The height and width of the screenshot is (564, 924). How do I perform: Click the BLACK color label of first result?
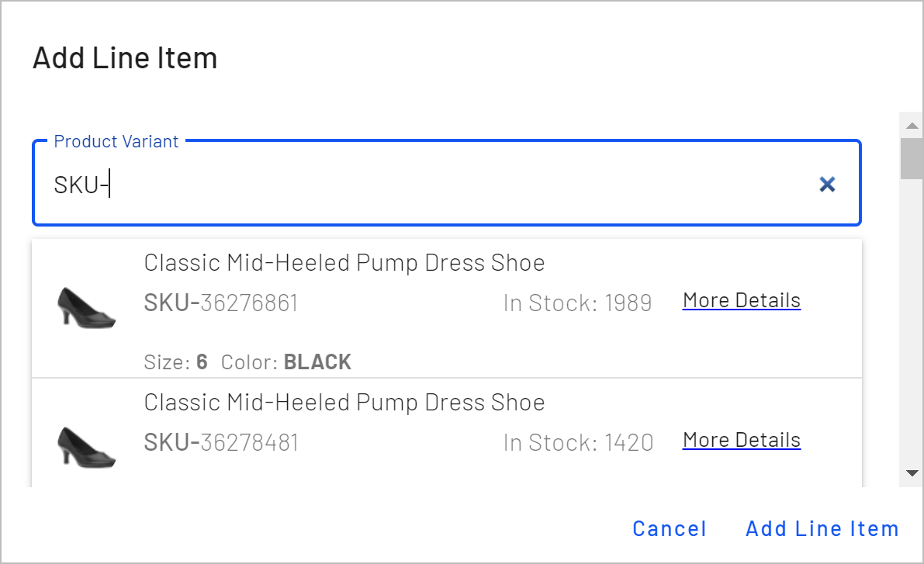coord(318,362)
